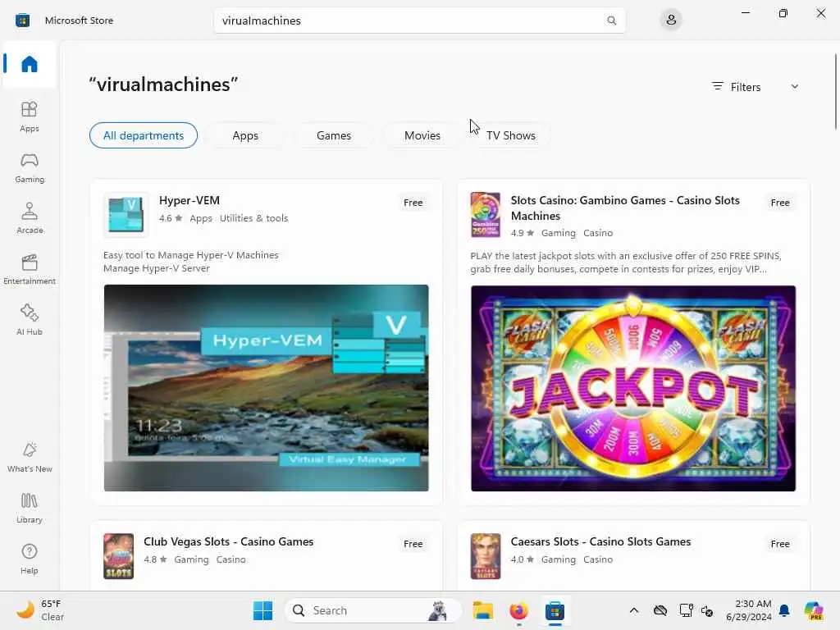Open Club Vegas Slots - Casino Games title
840x630 pixels.
coord(228,541)
